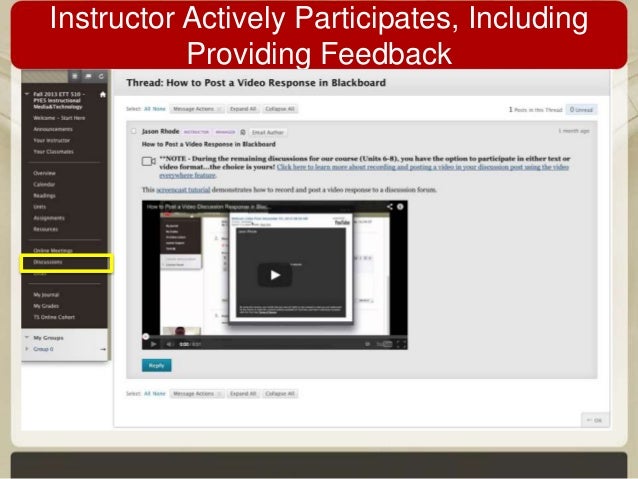The width and height of the screenshot is (638, 479).
Task: Click the info icon on the video
Action: (x=400, y=207)
